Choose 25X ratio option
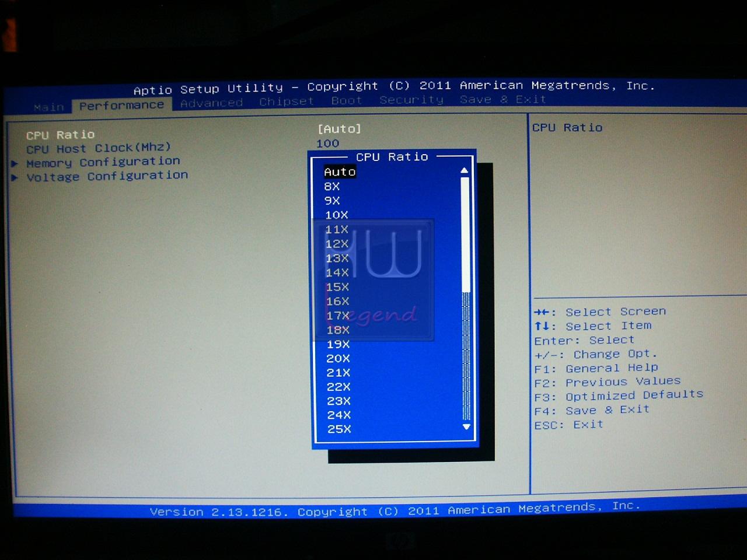747x560 pixels. pyautogui.click(x=339, y=429)
